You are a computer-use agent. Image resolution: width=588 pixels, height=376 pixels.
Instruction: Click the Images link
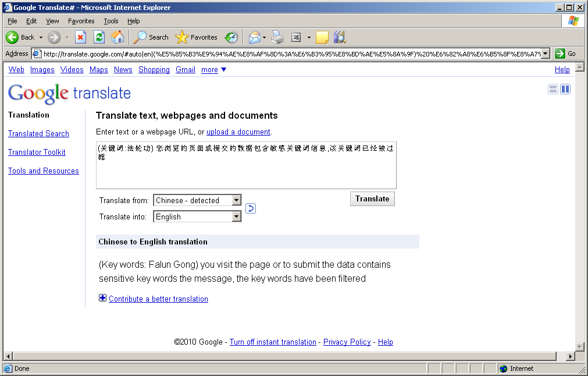[42, 69]
